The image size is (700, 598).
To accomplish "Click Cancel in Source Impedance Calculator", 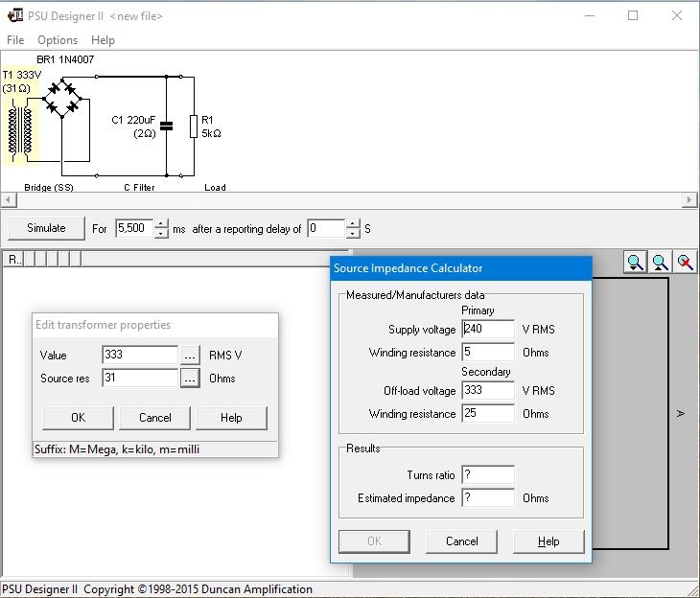I will point(461,541).
